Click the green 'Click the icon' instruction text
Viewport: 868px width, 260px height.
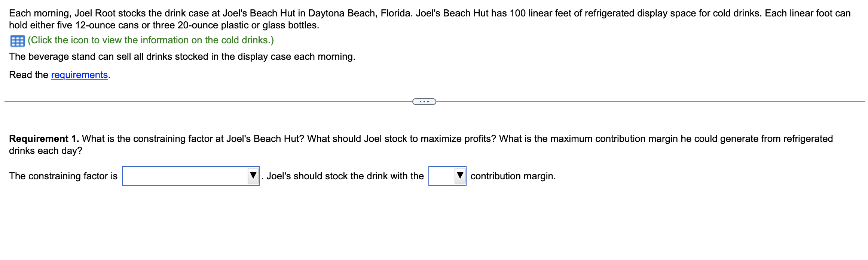click(150, 40)
